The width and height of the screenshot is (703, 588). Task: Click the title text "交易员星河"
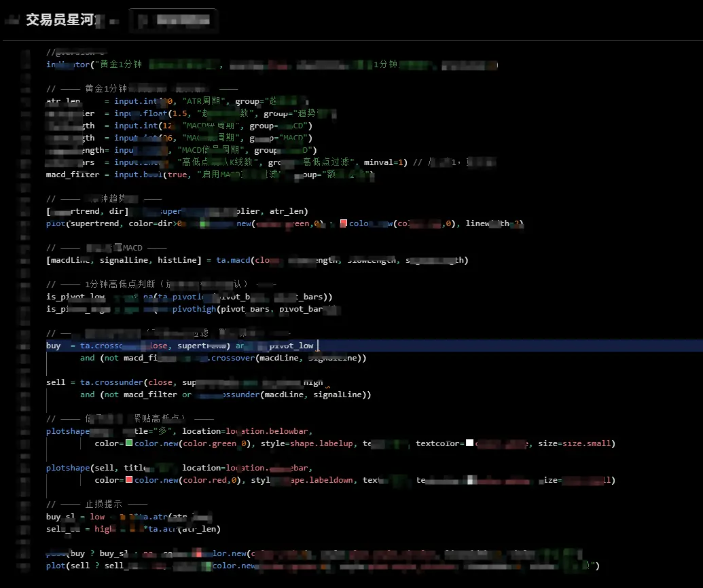(59, 20)
